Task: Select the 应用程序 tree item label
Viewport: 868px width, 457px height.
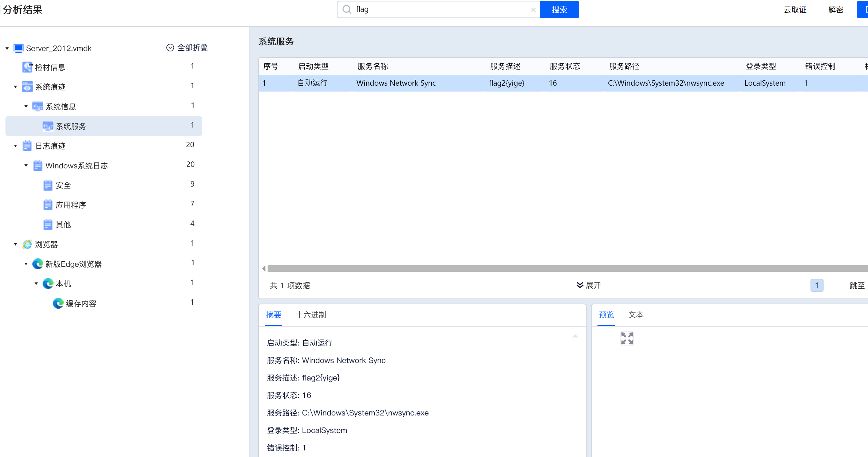Action: coord(71,205)
